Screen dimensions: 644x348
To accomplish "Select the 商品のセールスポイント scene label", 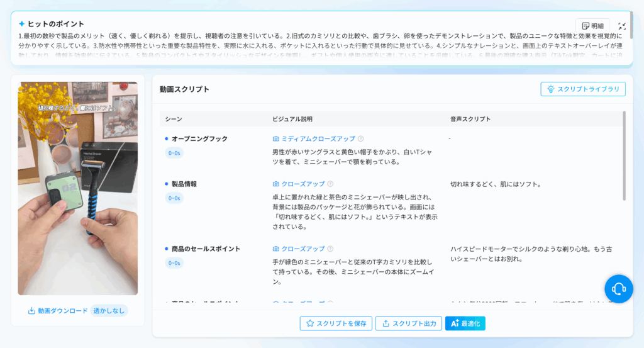I will pyautogui.click(x=206, y=249).
